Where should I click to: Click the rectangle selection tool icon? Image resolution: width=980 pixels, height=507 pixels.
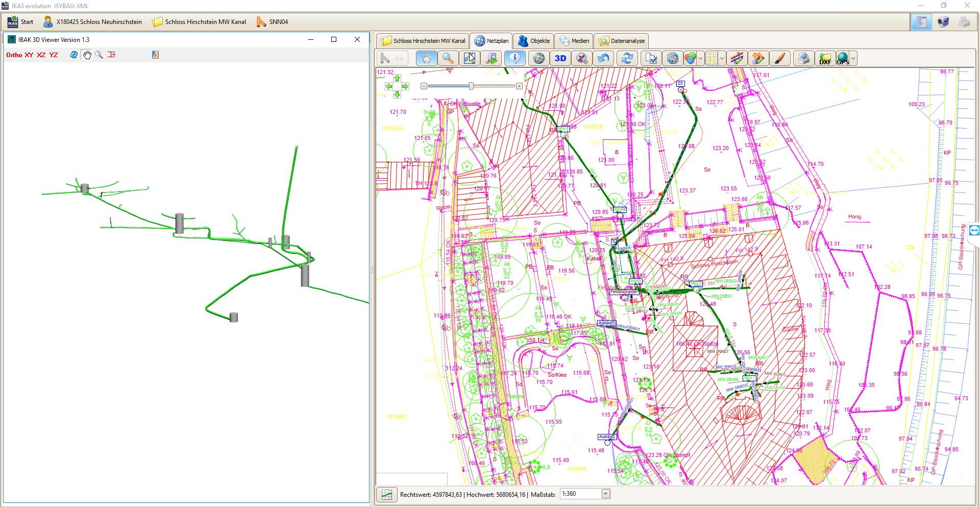click(469, 58)
